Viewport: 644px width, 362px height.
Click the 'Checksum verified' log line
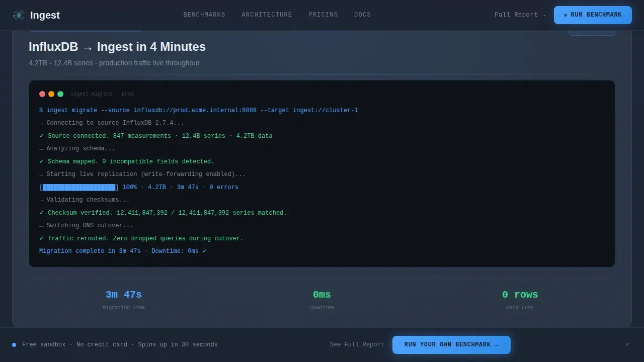pos(163,213)
